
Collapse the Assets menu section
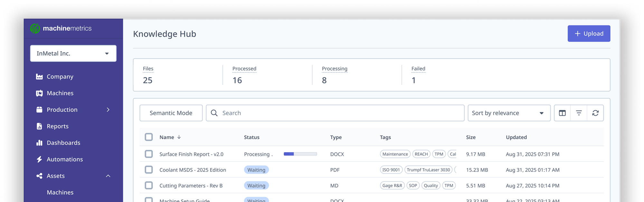pyautogui.click(x=108, y=176)
